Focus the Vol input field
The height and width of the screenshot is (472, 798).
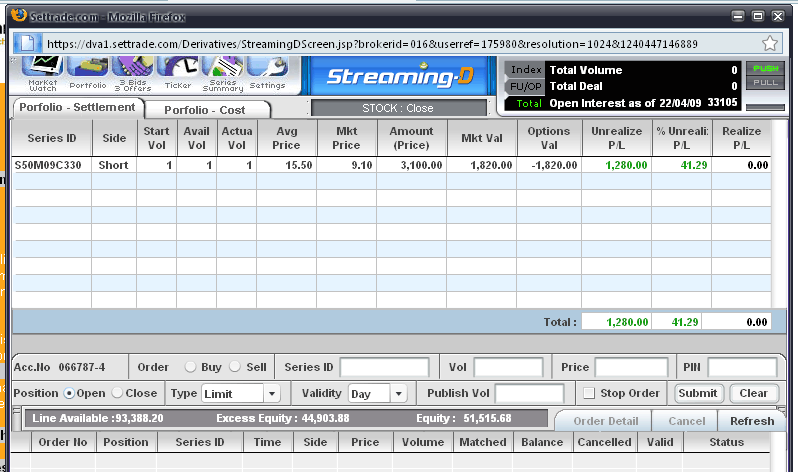(x=508, y=367)
